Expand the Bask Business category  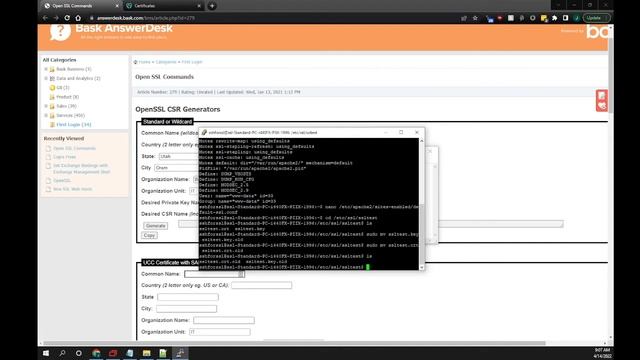[x=46, y=69]
